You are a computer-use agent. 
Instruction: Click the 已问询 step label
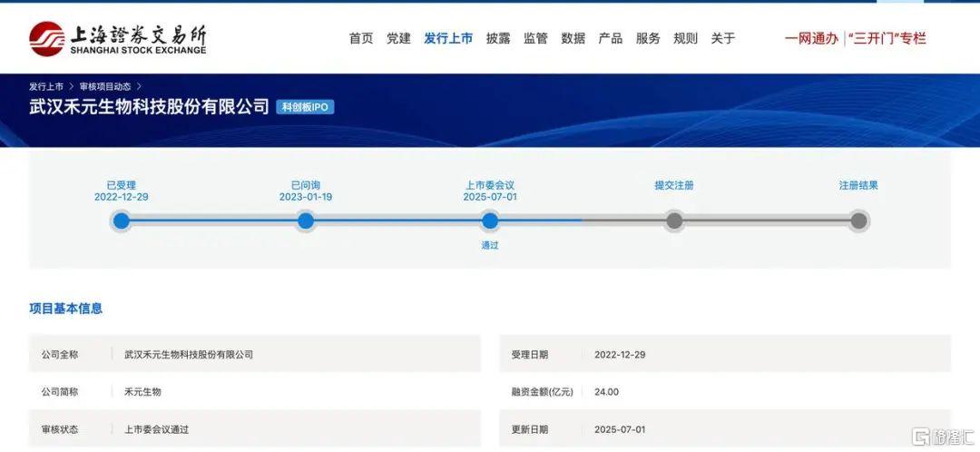click(x=306, y=185)
